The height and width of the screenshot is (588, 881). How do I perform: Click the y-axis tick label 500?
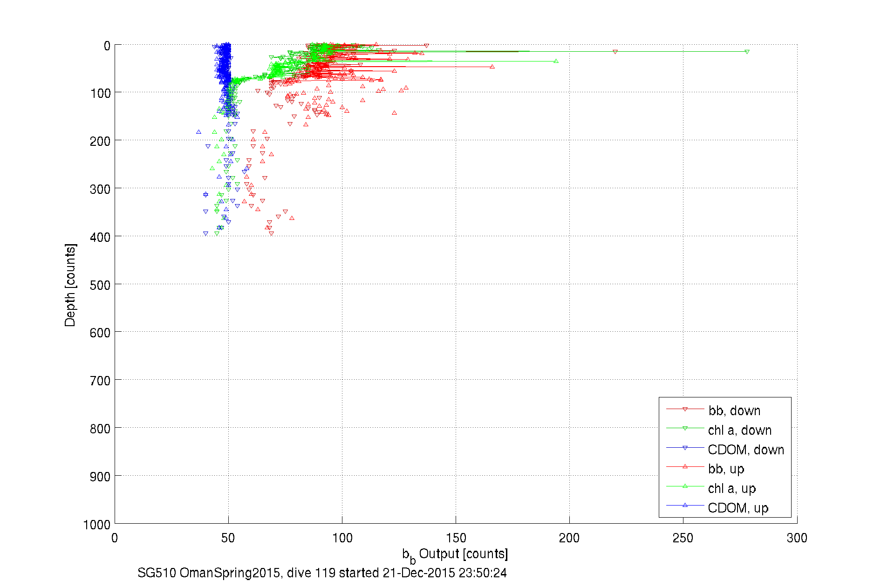[x=100, y=285]
